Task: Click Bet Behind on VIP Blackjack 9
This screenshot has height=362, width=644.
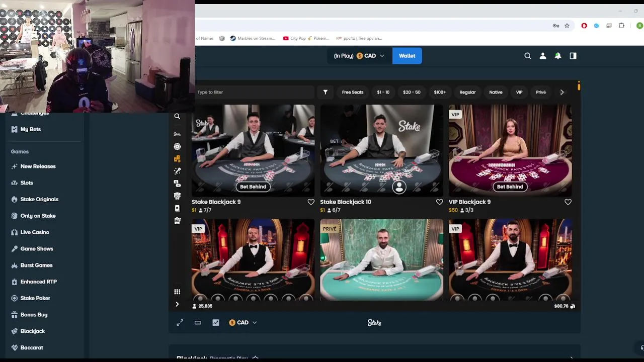Action: (x=510, y=187)
